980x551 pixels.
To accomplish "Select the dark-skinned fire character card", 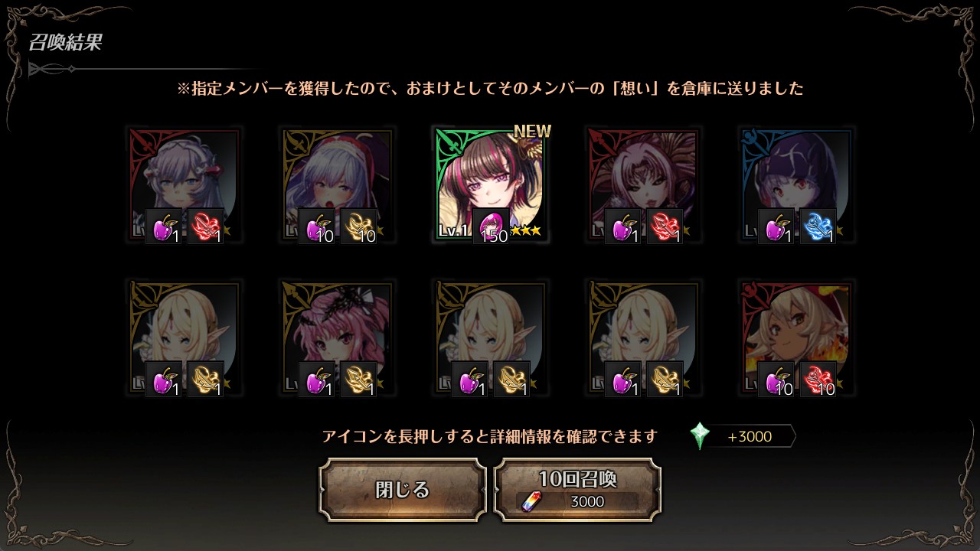I will (796, 337).
